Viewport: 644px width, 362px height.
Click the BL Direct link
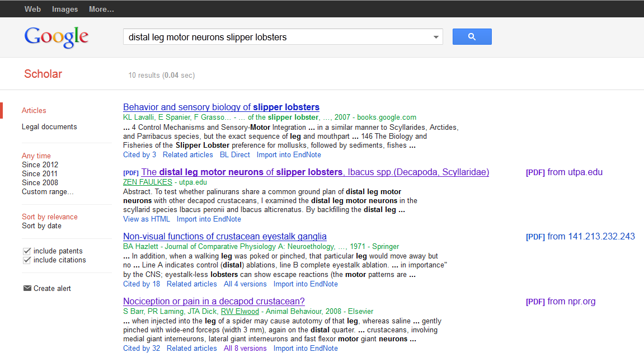235,155
